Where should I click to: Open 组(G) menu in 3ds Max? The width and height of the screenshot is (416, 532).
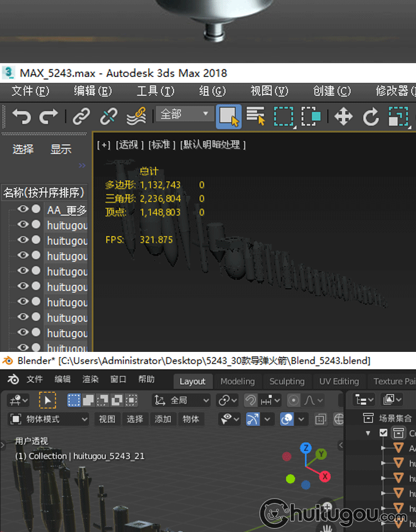click(x=212, y=91)
